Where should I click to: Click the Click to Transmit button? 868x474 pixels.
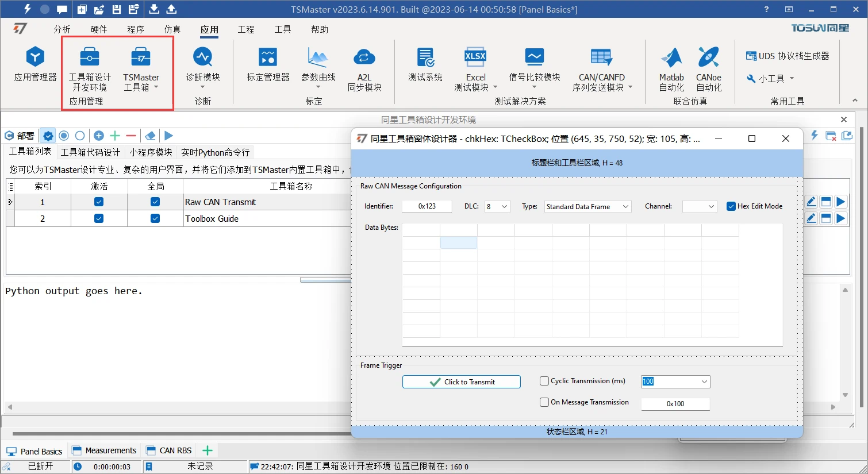462,381
